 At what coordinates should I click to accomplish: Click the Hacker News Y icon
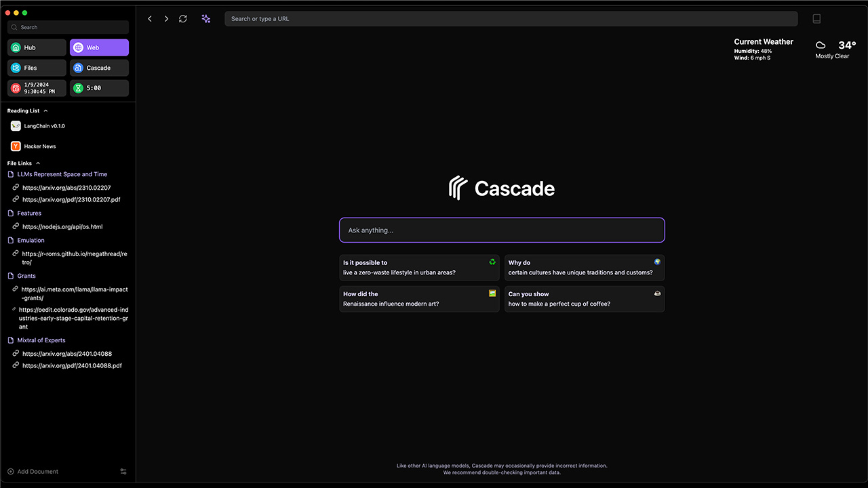pos(16,146)
